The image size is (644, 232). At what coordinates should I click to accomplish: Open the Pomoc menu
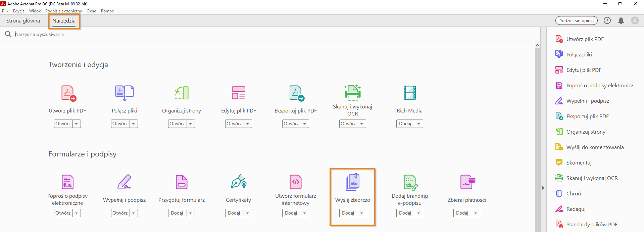pos(107,11)
